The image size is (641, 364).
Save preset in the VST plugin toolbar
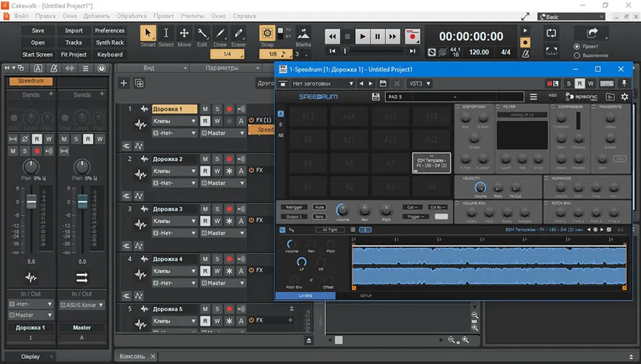pos(382,83)
